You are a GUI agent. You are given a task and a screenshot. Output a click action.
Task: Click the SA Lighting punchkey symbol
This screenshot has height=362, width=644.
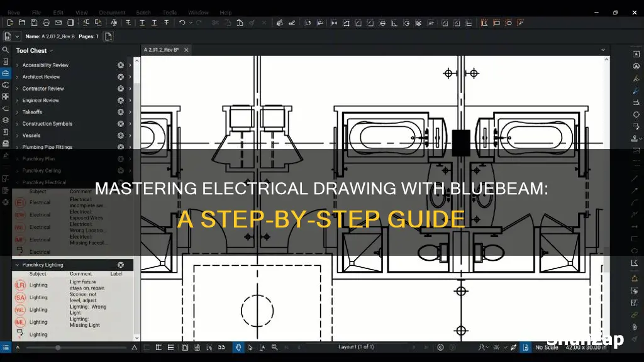pos(20,297)
